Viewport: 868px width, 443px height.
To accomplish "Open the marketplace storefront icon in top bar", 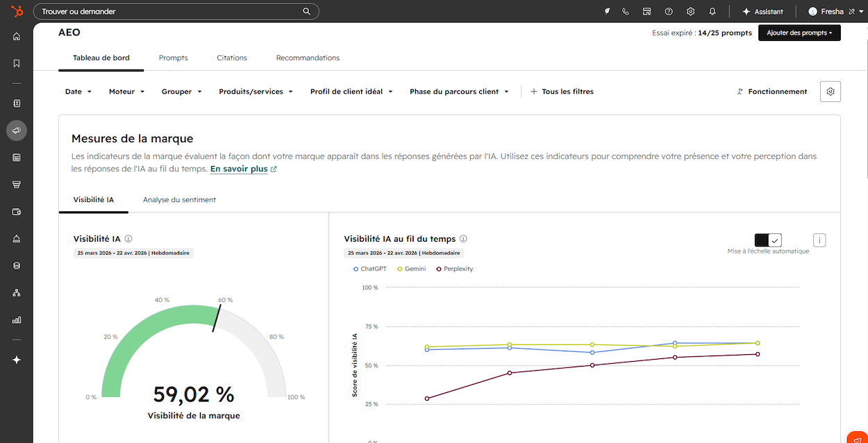I will click(646, 12).
